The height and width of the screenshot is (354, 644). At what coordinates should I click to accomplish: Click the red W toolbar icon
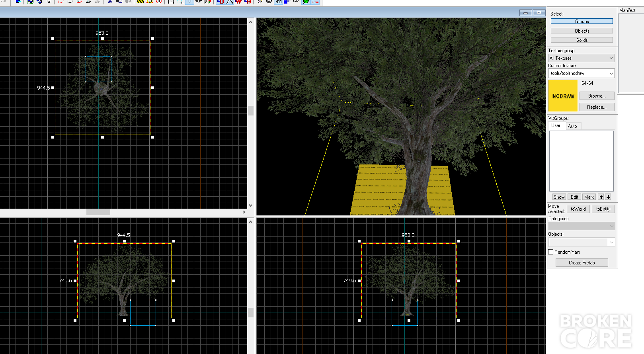pyautogui.click(x=238, y=2)
